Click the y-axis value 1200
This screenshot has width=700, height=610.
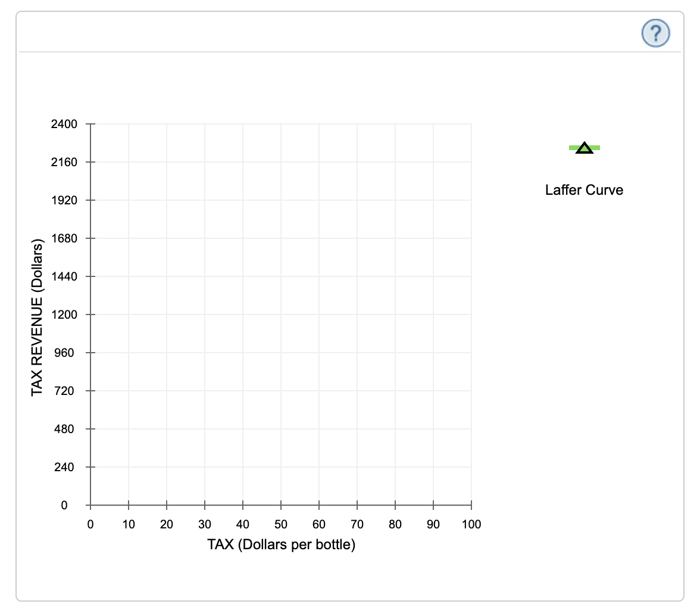click(x=64, y=315)
